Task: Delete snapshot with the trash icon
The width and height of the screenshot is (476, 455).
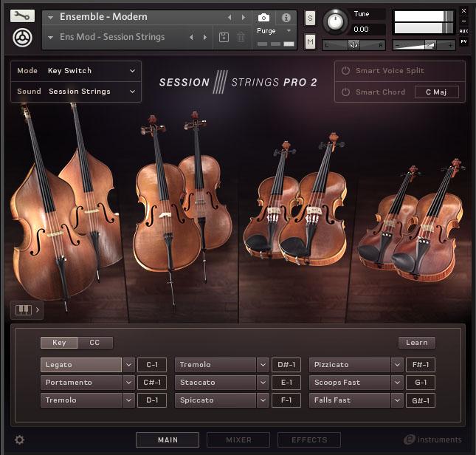Action: (x=241, y=38)
